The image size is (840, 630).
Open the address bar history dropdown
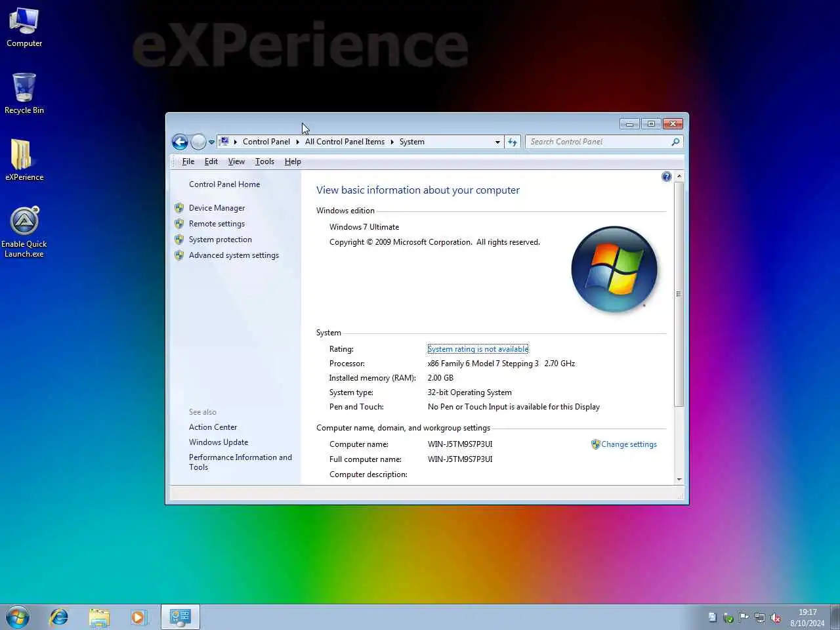point(497,142)
